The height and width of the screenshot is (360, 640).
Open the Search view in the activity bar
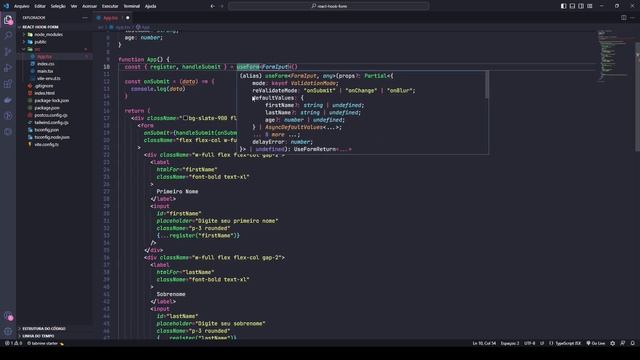pyautogui.click(x=8, y=36)
